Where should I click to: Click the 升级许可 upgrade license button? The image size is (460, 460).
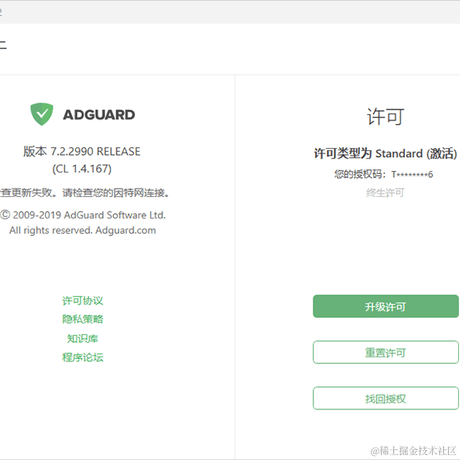pyautogui.click(x=386, y=306)
